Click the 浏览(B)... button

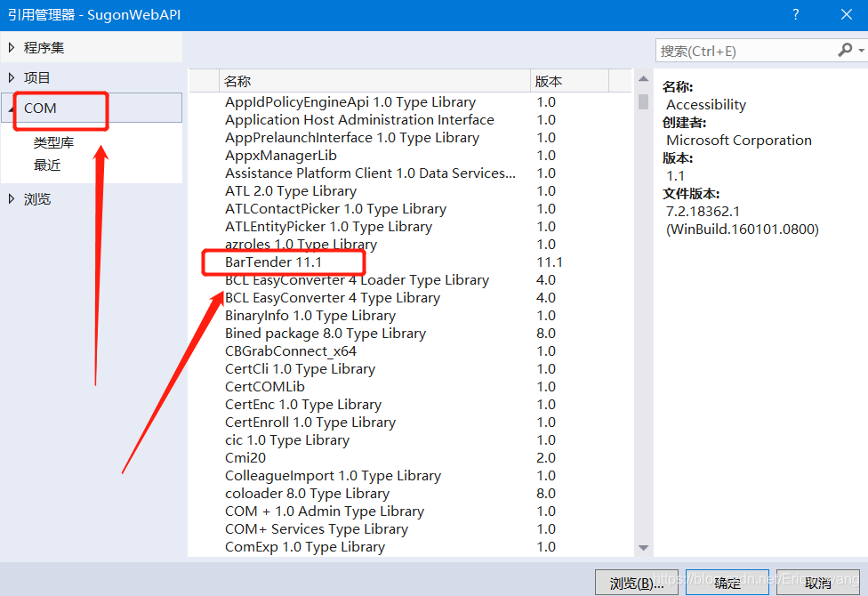click(637, 582)
